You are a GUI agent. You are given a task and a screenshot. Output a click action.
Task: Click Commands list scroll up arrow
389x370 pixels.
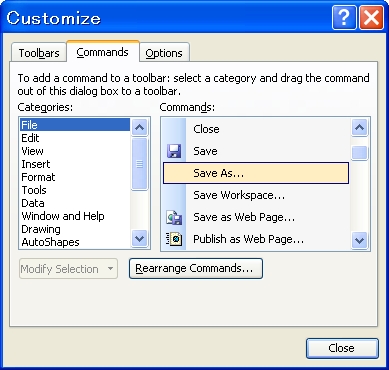pos(359,127)
